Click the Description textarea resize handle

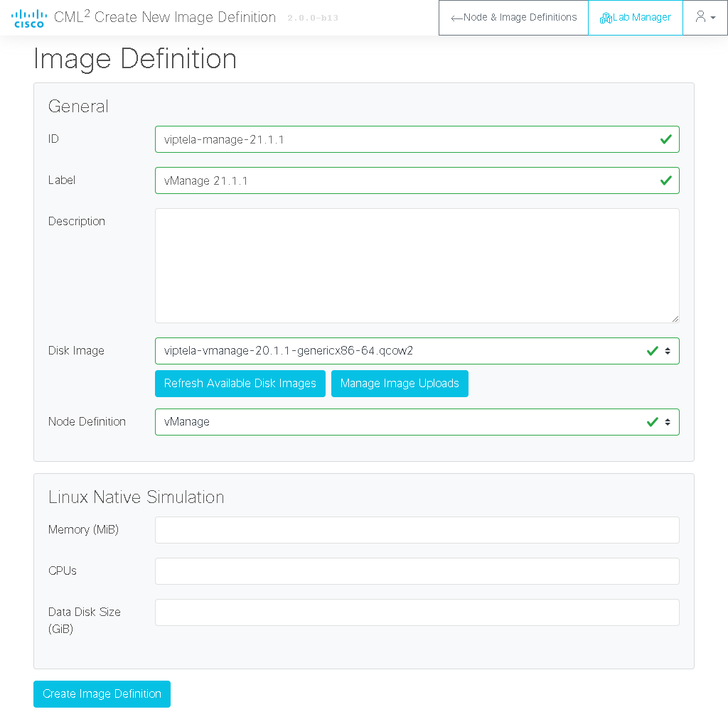tap(675, 319)
